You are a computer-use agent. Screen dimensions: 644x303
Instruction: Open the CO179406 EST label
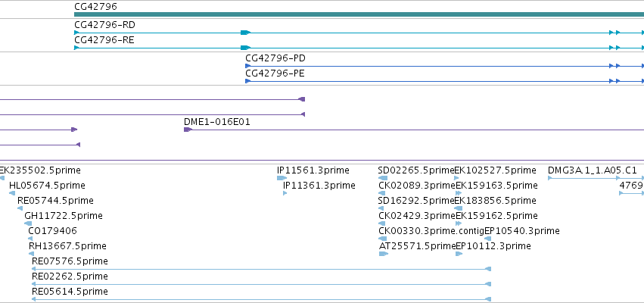[x=52, y=230]
